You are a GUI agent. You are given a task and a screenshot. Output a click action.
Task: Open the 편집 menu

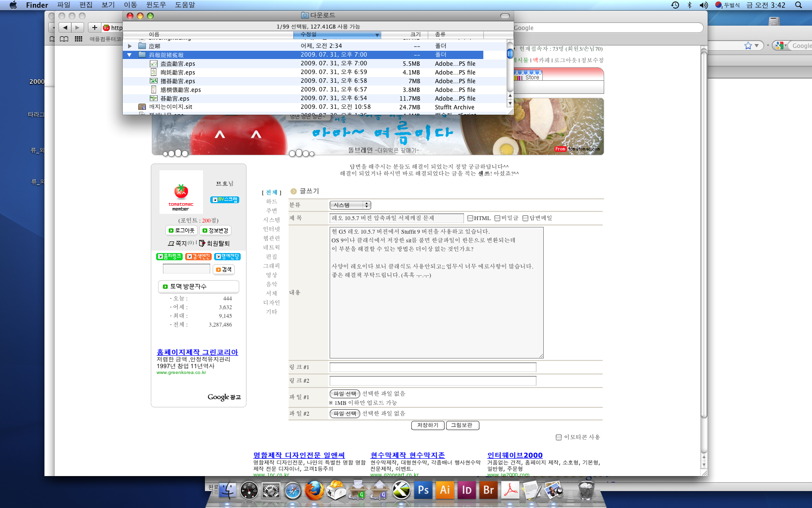[86, 5]
